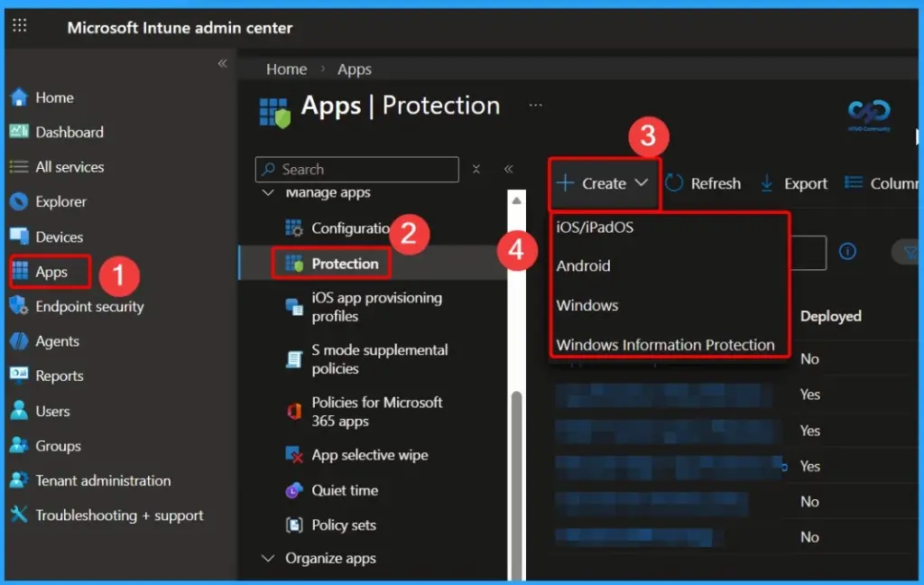Open Endpoint security
The height and width of the screenshot is (585, 924).
click(88, 306)
